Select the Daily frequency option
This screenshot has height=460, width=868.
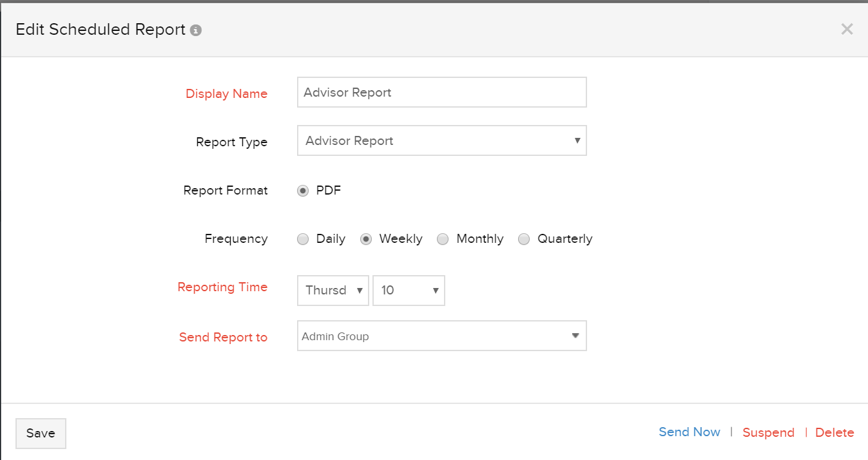pos(303,239)
